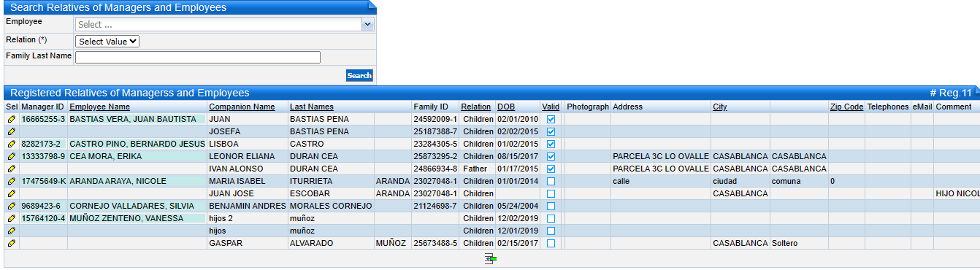
Task: Select 'CORNEJO VALLADARES, SILVIA' employee name
Action: pos(131,206)
